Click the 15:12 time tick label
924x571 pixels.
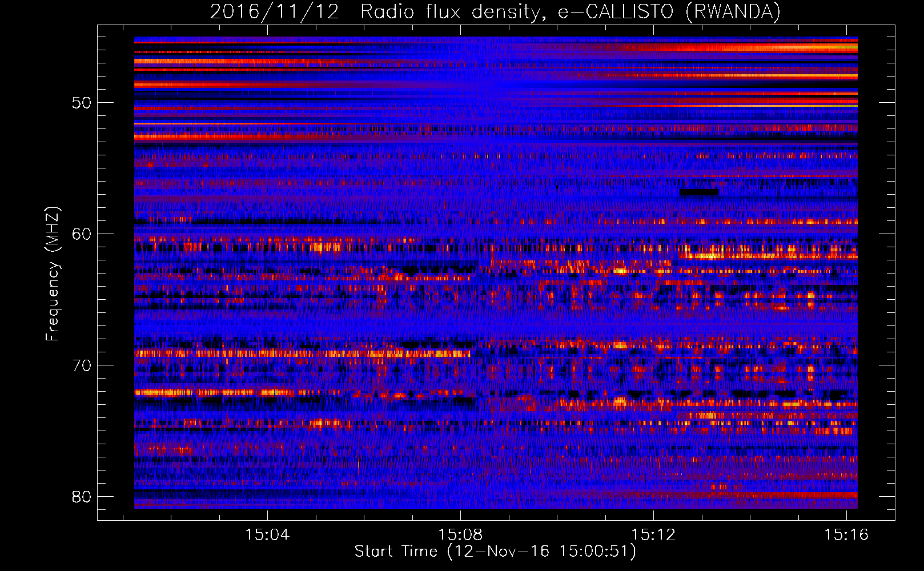point(653,535)
